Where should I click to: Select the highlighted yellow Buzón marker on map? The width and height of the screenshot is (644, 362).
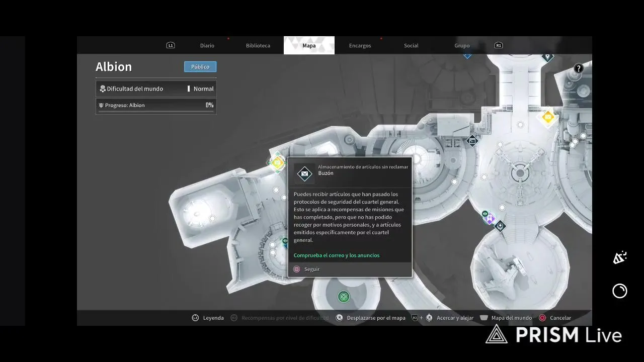pos(277,162)
